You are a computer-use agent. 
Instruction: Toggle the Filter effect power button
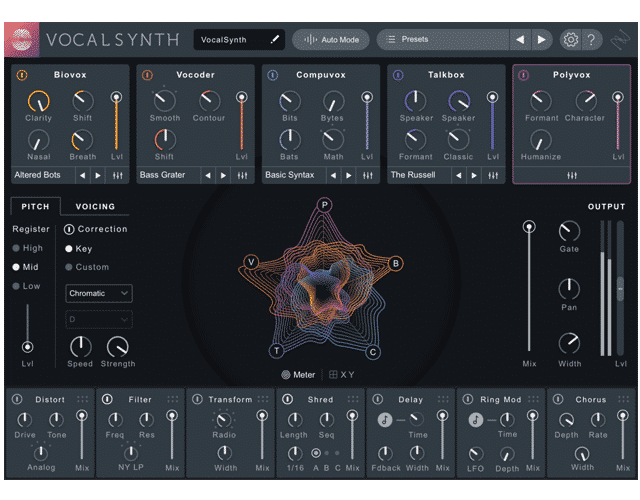[x=107, y=399]
